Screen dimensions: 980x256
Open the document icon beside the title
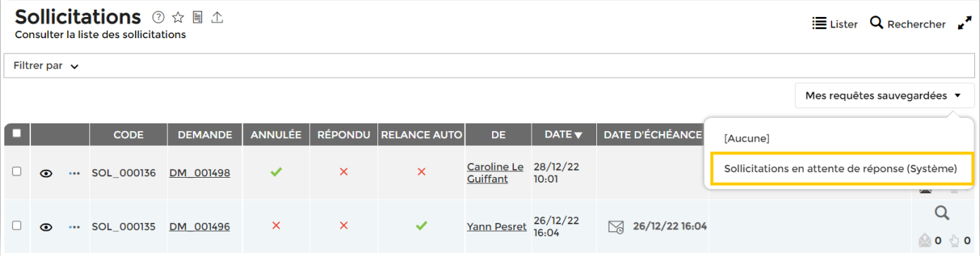coord(198,18)
